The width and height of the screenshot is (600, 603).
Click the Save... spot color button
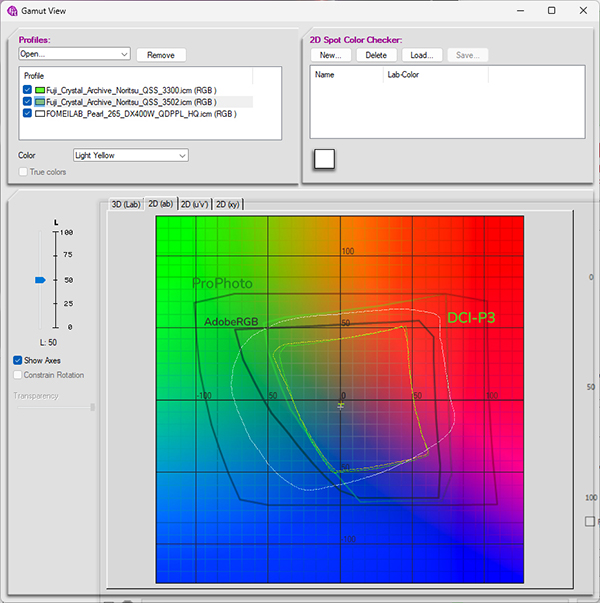pos(468,55)
